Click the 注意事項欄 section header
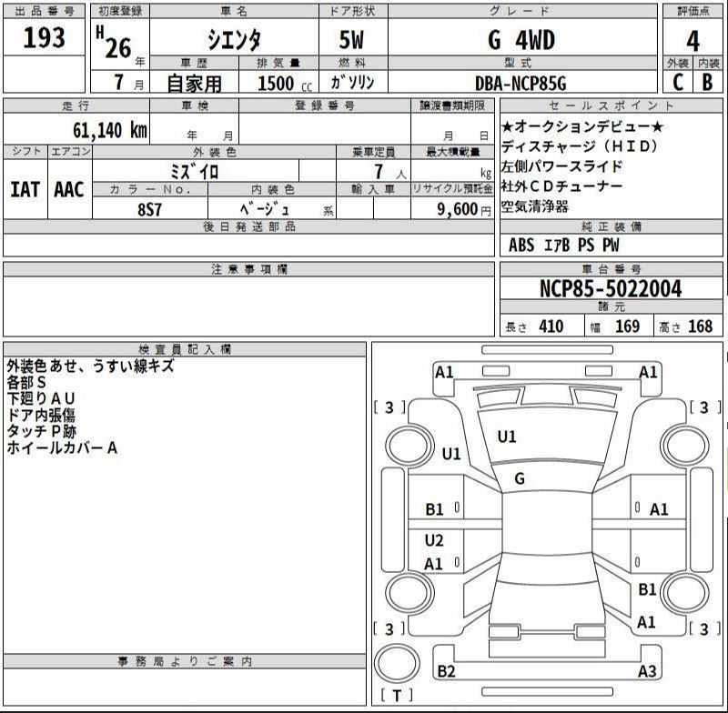Viewport: 728px width, 713px height. coord(249,269)
